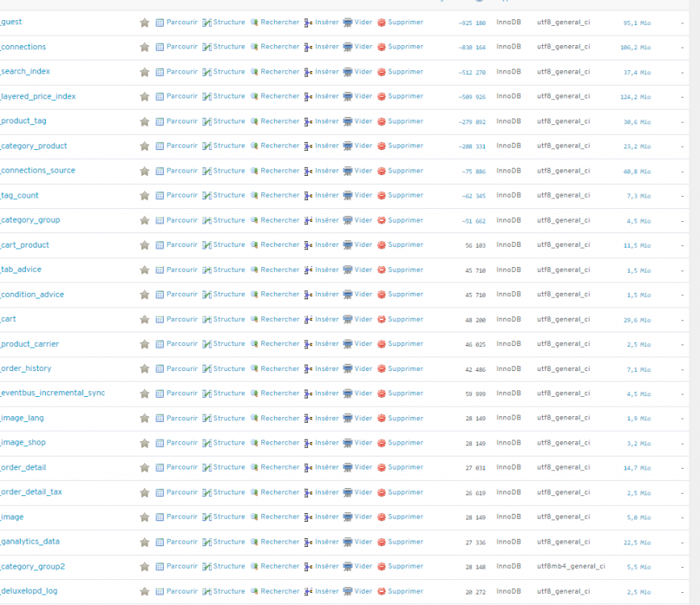Open connections_source table name link
700x605 pixels.
(38, 170)
